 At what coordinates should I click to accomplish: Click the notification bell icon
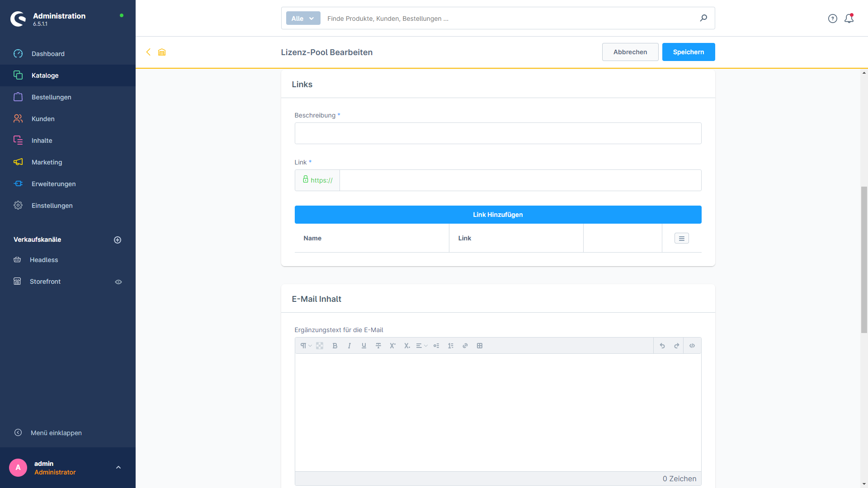849,18
